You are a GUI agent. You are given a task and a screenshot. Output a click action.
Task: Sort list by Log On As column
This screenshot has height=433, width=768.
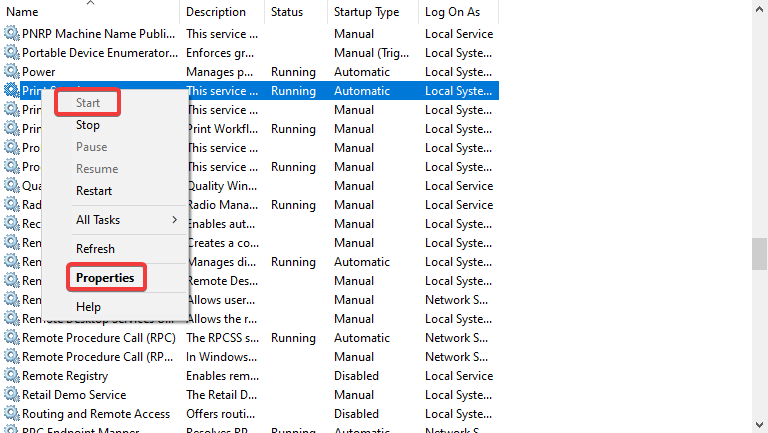(453, 12)
